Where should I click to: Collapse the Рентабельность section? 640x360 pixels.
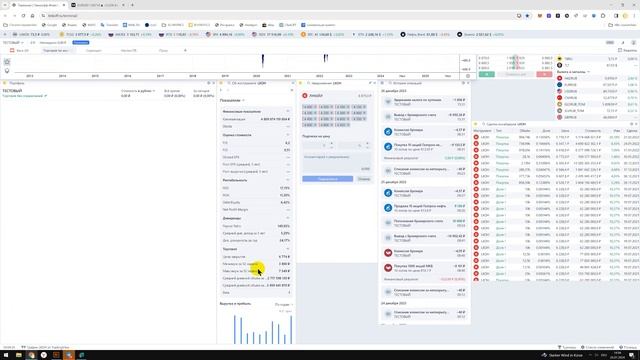coord(287,180)
